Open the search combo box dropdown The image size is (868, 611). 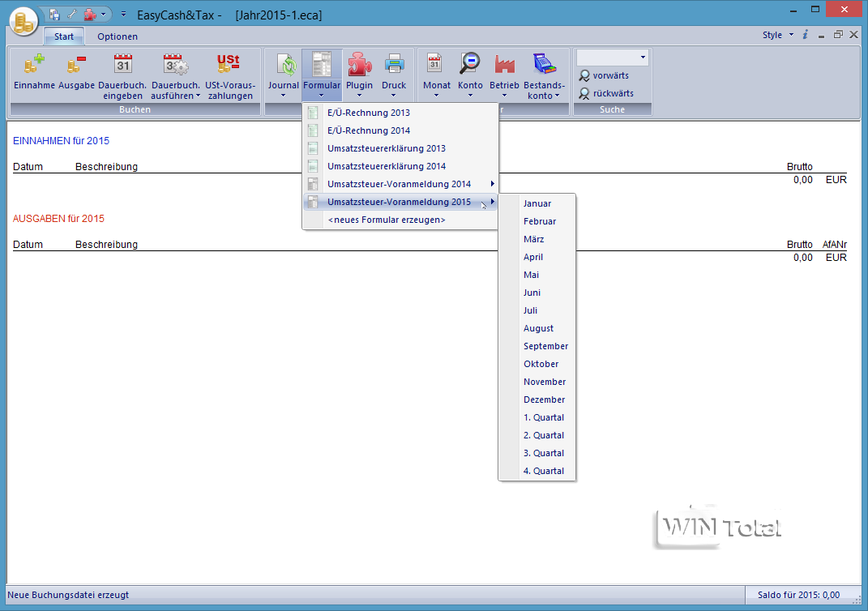click(x=643, y=58)
